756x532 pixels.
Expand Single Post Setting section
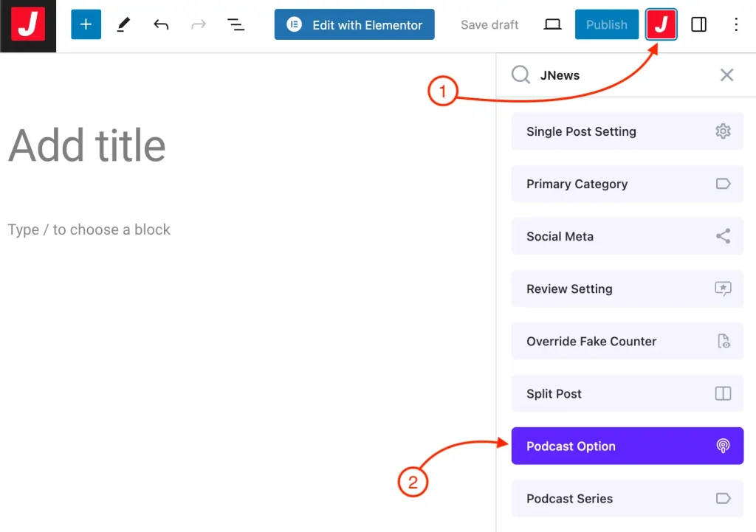627,132
